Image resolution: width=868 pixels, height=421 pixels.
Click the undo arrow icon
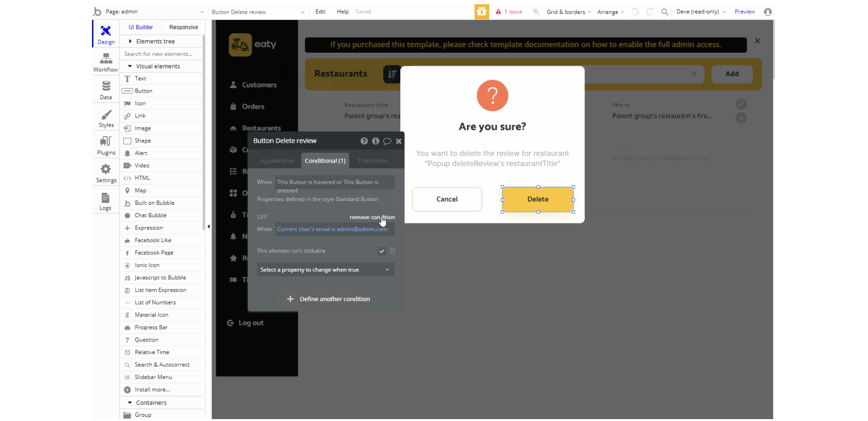coord(635,12)
